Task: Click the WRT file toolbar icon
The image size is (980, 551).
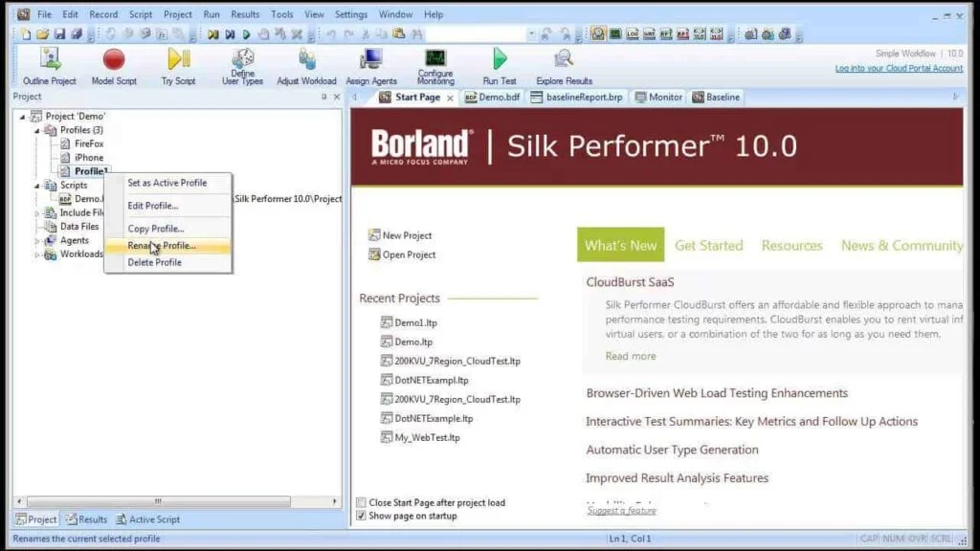Action: coord(650,34)
